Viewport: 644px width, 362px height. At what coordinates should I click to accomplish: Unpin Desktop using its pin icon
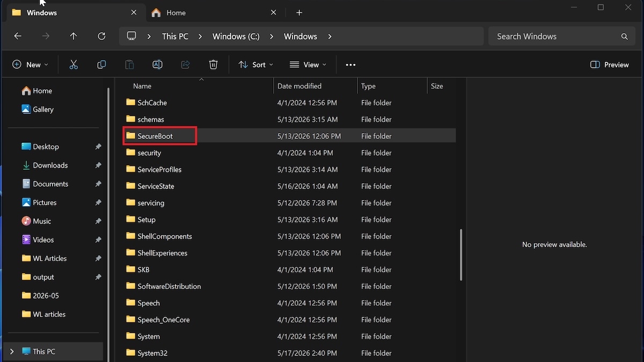point(98,147)
